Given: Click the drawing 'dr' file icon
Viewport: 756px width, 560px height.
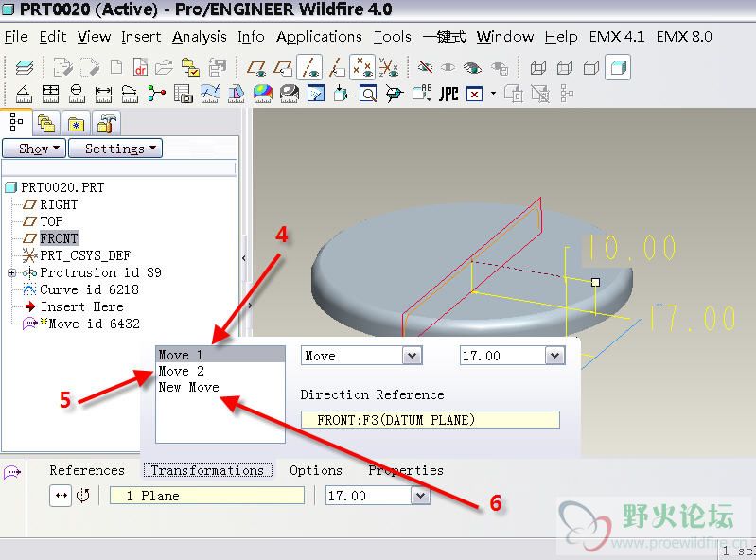Looking at the screenshot, I should coord(140,67).
